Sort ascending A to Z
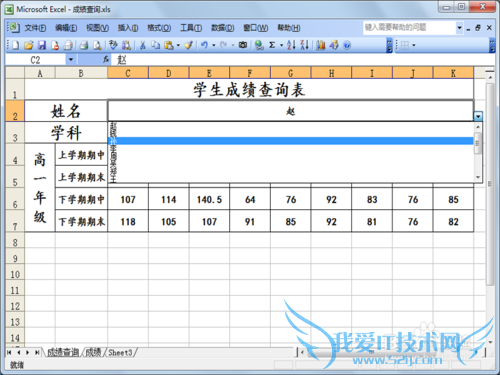This screenshot has width=500, height=375. tap(291, 45)
